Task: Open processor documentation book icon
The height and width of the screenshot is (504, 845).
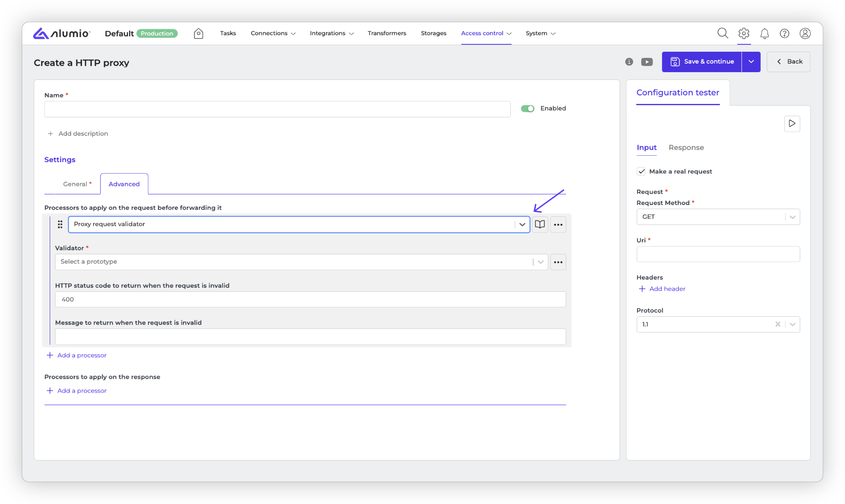Action: 540,224
